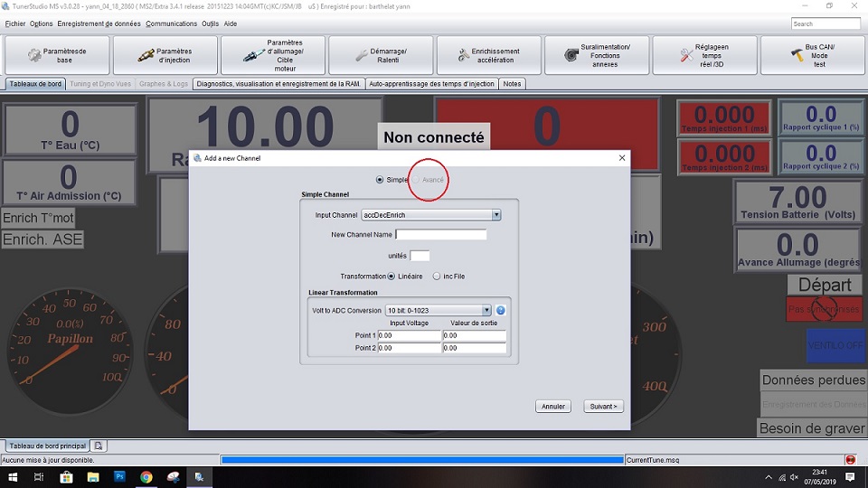The height and width of the screenshot is (488, 868).
Task: Open Paramètres d'injection toolbar button
Action: pos(165,56)
